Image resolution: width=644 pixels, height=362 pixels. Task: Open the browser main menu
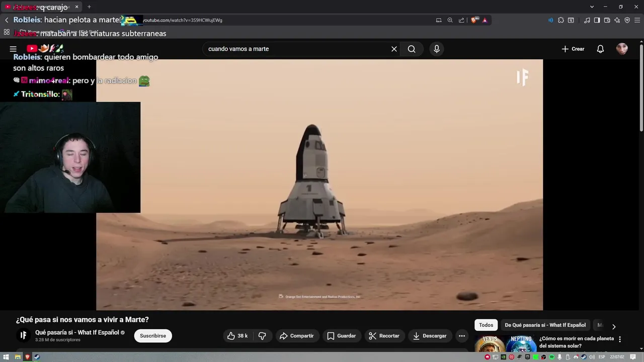coord(637,20)
